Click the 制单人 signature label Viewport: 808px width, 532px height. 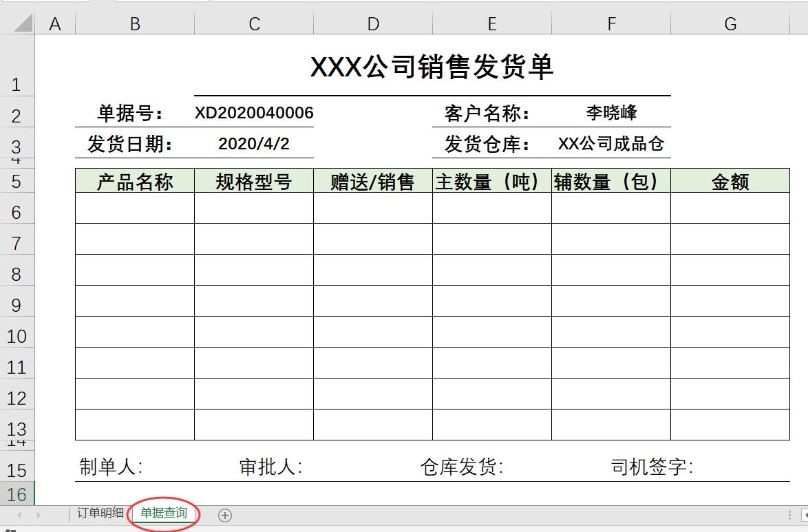pos(111,467)
